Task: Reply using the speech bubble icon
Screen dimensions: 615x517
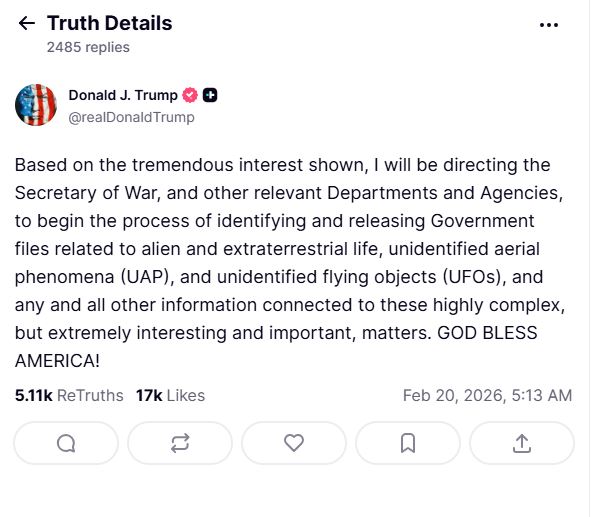Action: pyautogui.click(x=66, y=443)
